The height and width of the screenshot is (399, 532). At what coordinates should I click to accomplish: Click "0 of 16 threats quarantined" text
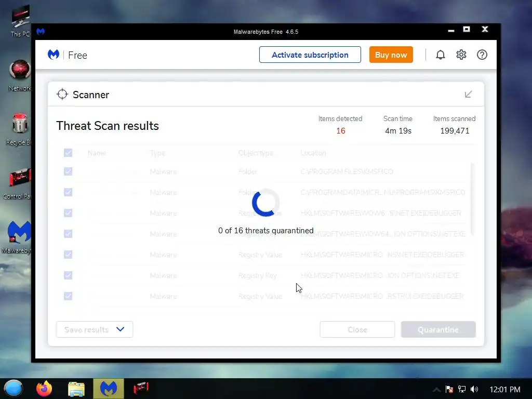[265, 231]
